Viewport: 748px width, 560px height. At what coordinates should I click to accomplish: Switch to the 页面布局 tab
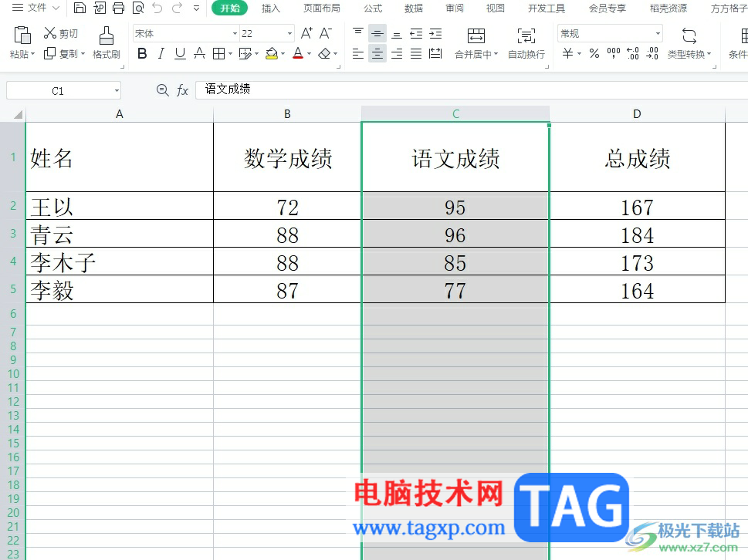(x=322, y=8)
